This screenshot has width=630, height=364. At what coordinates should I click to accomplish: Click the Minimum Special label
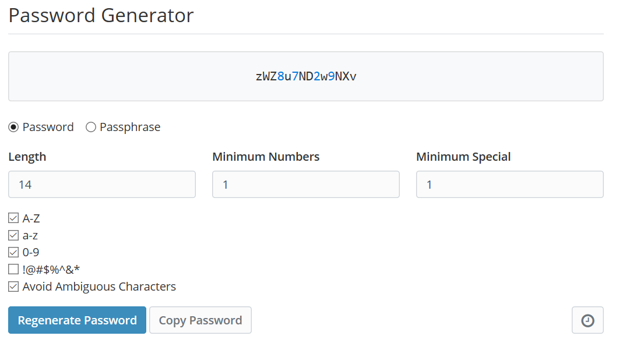pos(463,156)
